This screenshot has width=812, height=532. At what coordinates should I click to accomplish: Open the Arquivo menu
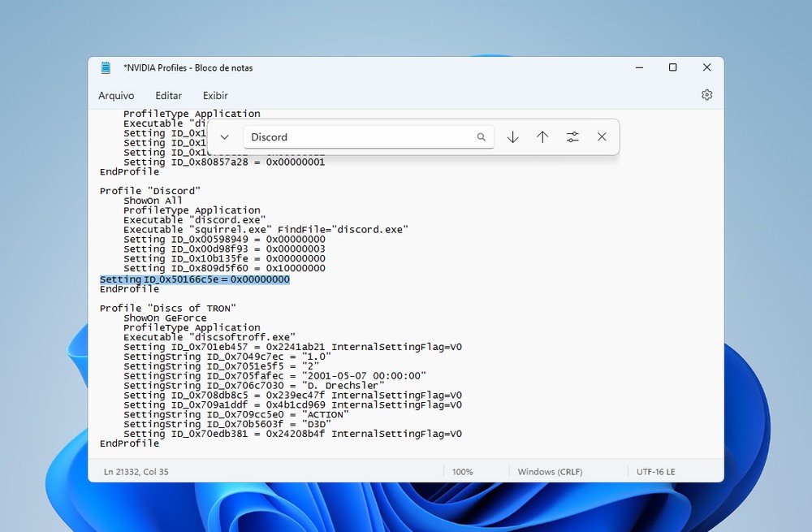tap(116, 95)
